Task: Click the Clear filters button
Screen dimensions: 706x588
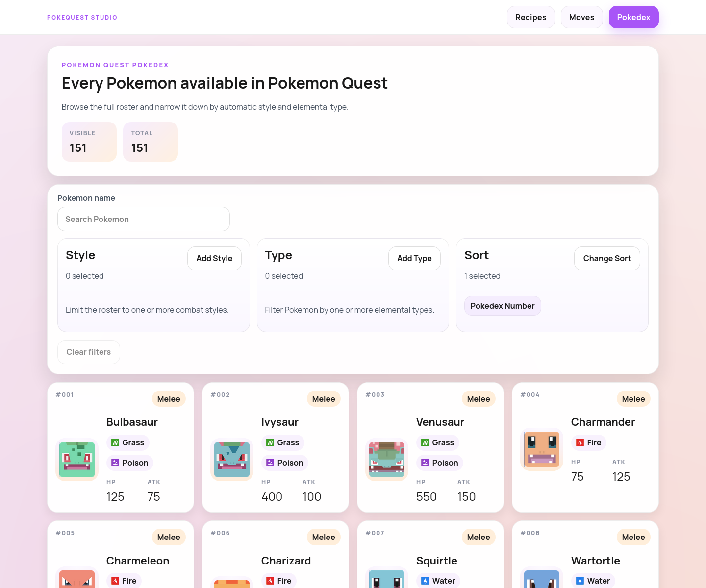Action: (x=89, y=352)
